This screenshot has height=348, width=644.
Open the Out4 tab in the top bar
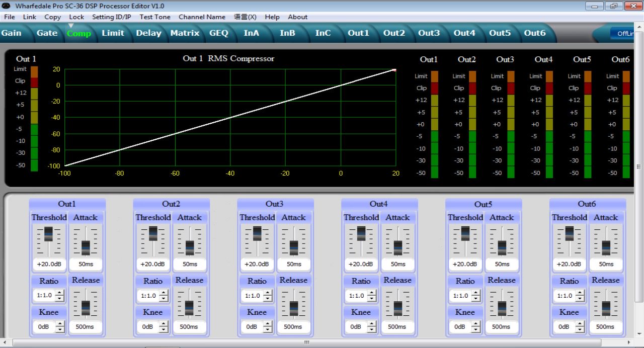[x=464, y=33]
